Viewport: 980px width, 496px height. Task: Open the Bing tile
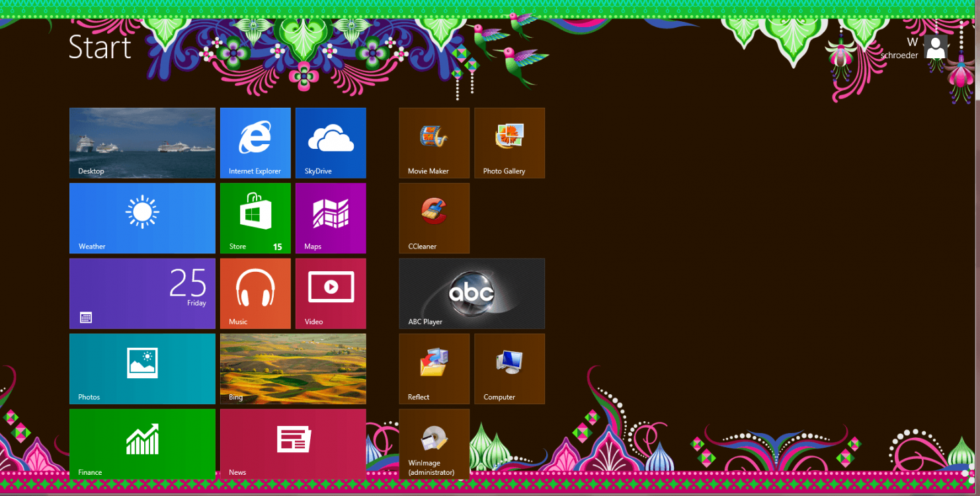tap(293, 368)
